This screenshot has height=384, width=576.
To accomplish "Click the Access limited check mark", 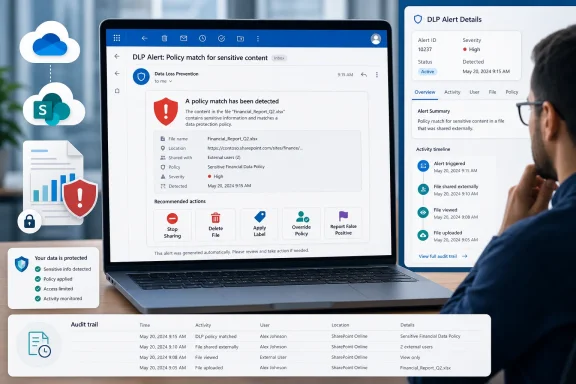I will click(x=38, y=289).
